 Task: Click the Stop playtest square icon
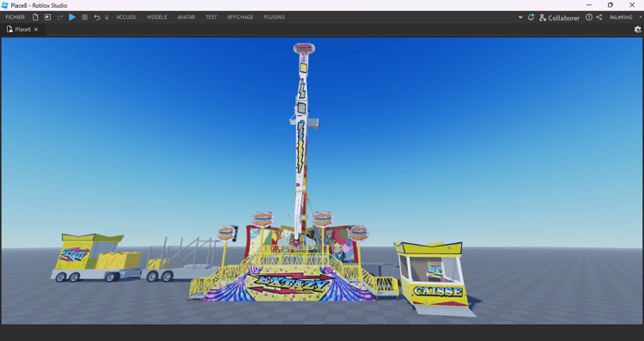[x=85, y=17]
